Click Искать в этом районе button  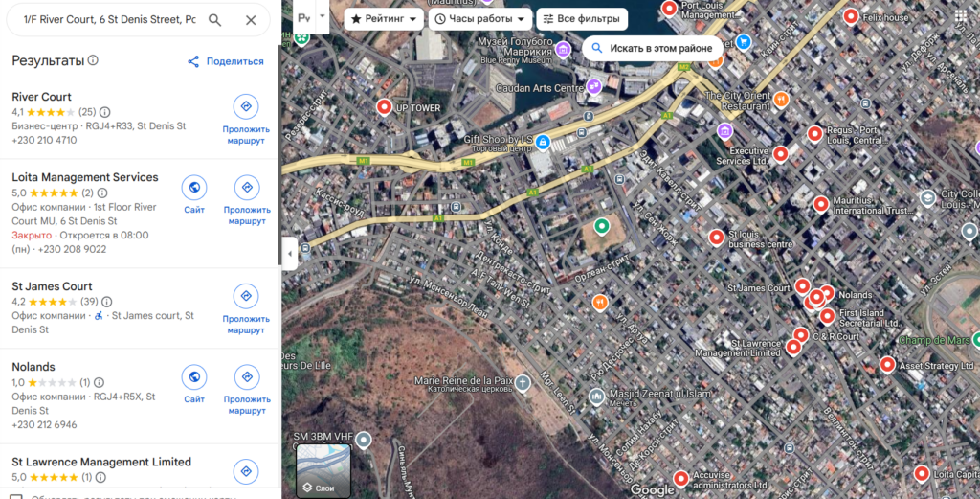point(652,48)
